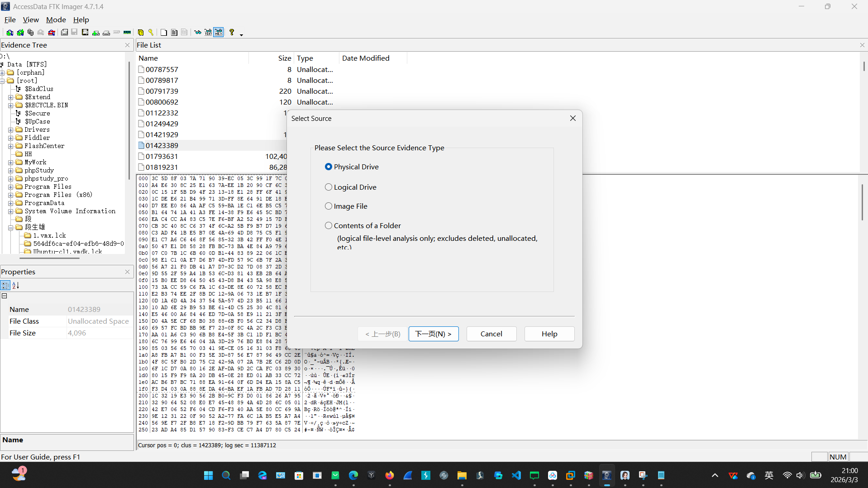
Task: Open Visual Studio Code from the taskbar
Action: [x=516, y=475]
